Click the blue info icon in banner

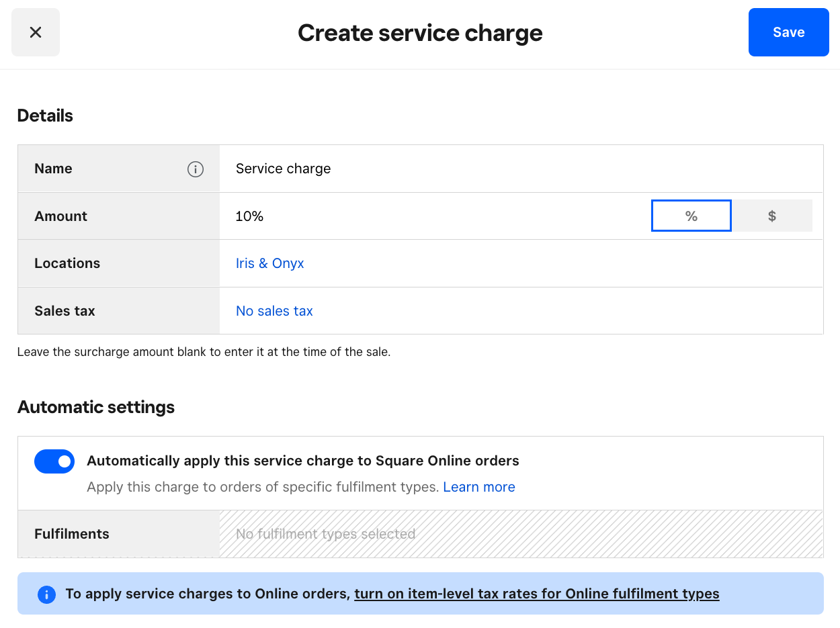pos(46,594)
